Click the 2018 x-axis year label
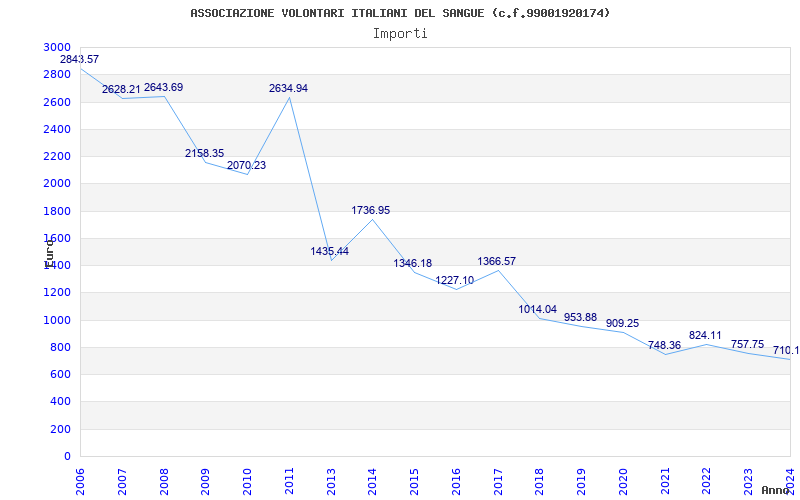Viewport: 800px width, 500px height. point(540,481)
